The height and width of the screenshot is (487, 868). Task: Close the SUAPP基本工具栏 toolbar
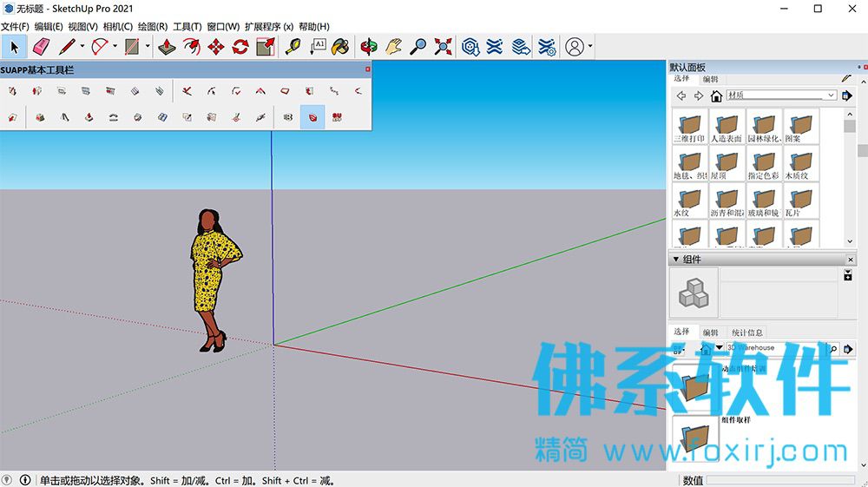pyautogui.click(x=367, y=69)
